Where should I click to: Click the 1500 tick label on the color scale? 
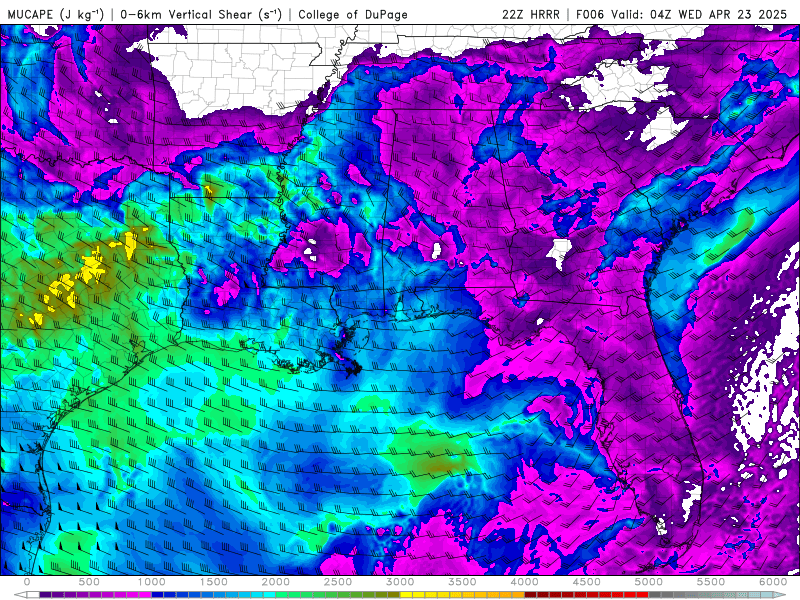click(213, 582)
